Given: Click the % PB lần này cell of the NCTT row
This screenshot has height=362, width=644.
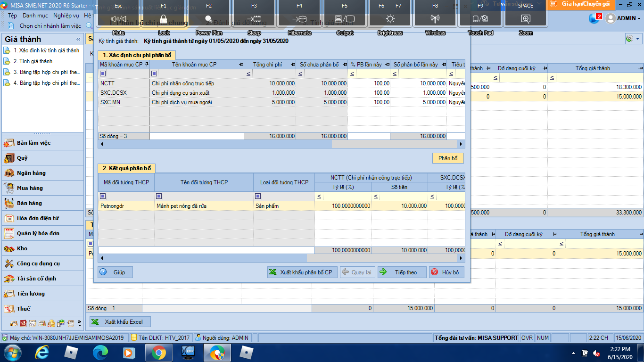Looking at the screenshot, I should pos(369,83).
